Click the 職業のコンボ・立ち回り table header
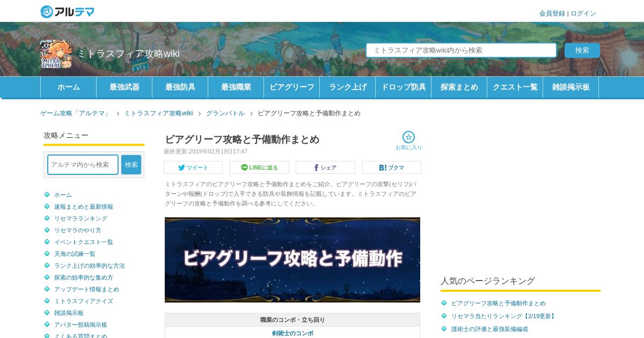The width and height of the screenshot is (644, 338). point(292,320)
